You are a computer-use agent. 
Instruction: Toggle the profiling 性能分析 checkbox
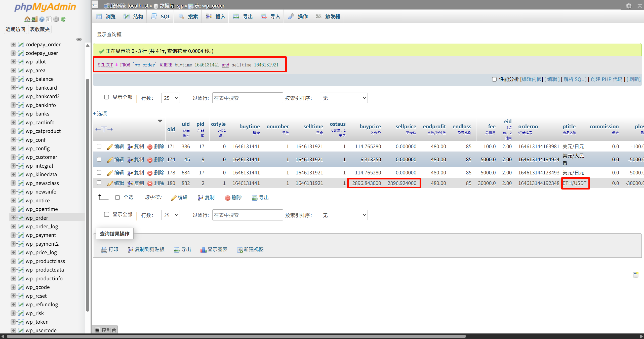point(494,79)
